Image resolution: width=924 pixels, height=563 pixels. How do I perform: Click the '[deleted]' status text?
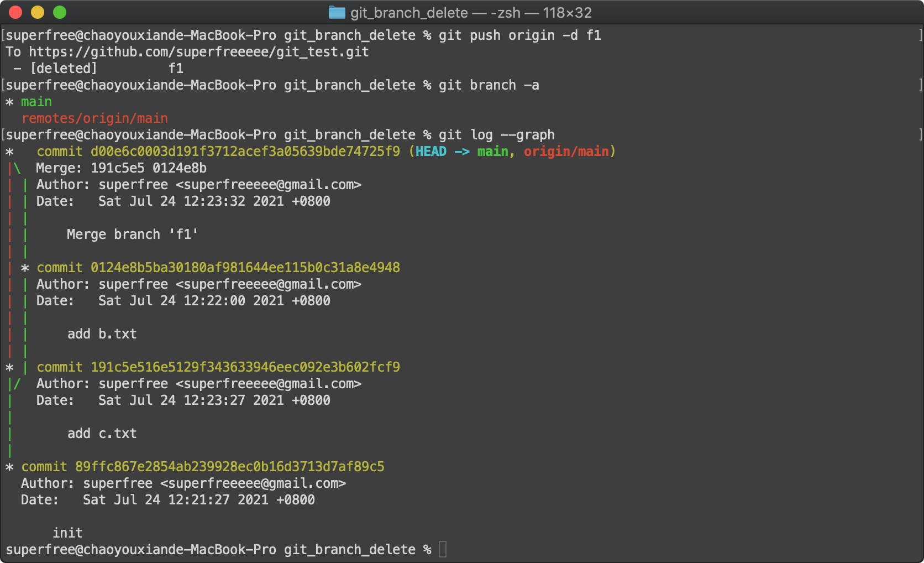point(64,69)
